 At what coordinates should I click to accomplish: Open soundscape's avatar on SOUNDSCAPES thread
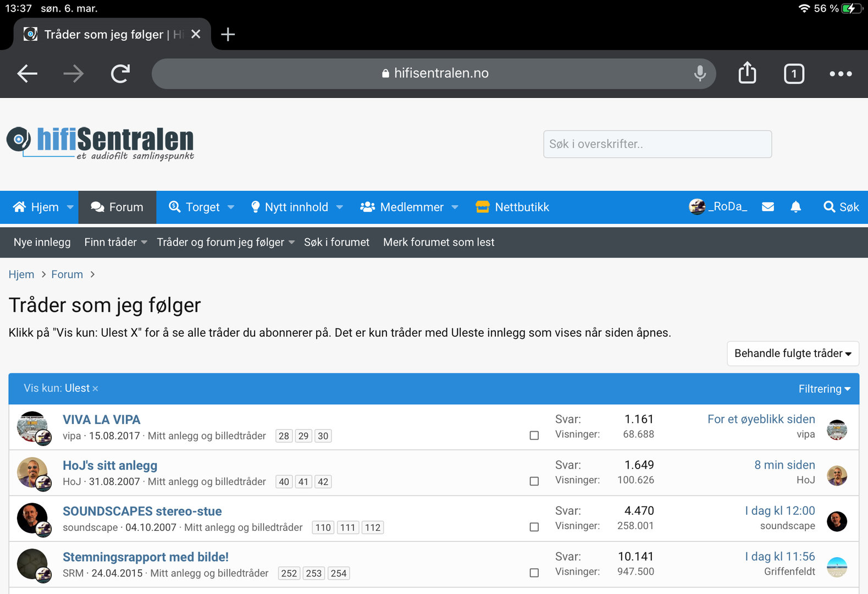pos(32,518)
